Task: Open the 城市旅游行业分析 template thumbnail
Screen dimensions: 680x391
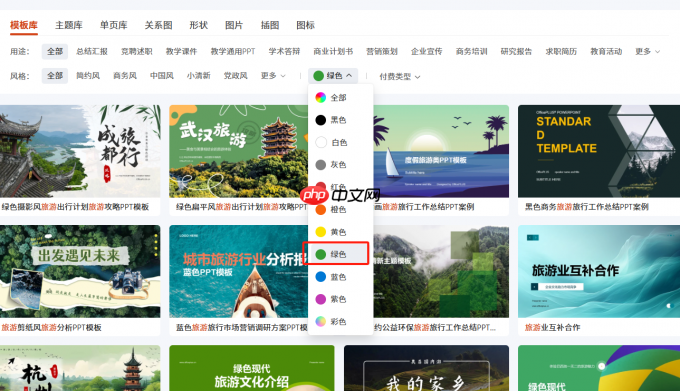Action: (x=239, y=271)
